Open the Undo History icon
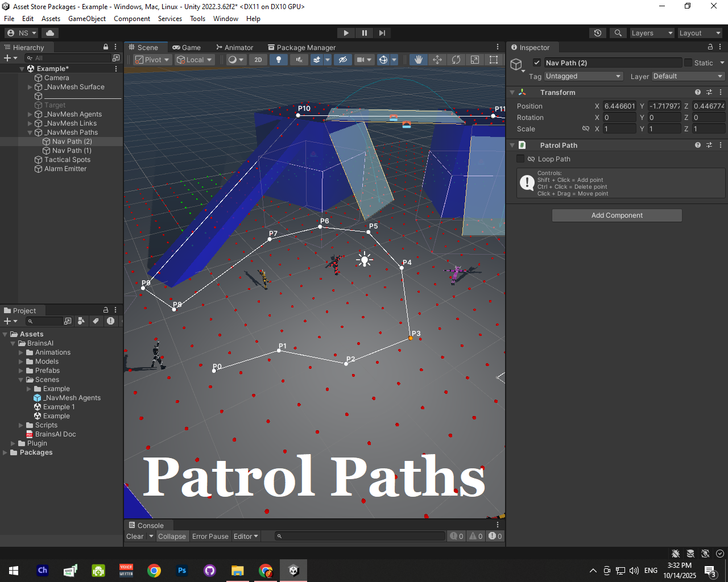 [x=597, y=33]
